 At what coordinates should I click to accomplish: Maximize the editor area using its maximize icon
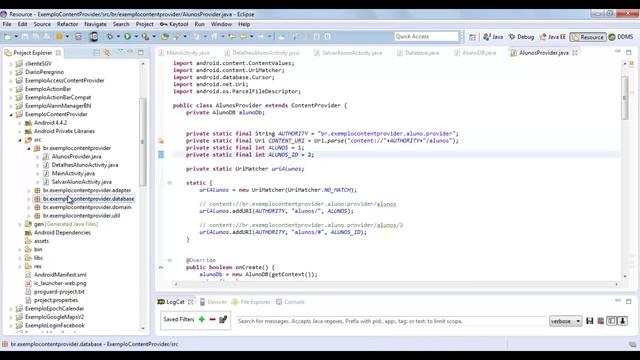tap(629, 52)
